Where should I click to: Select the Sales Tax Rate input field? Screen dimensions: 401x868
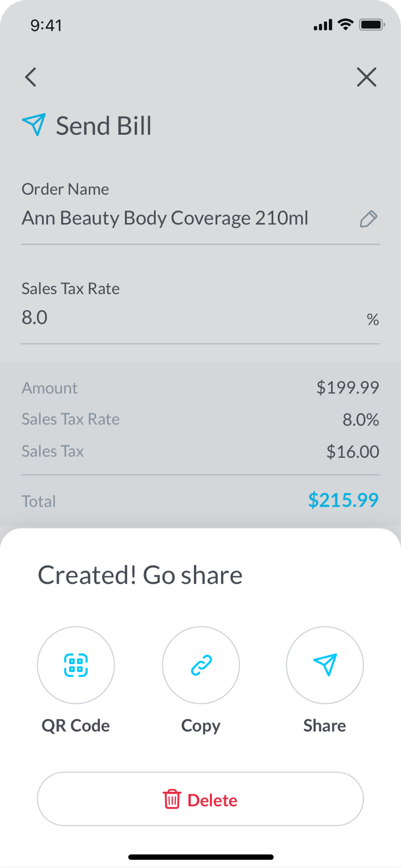tap(175, 318)
